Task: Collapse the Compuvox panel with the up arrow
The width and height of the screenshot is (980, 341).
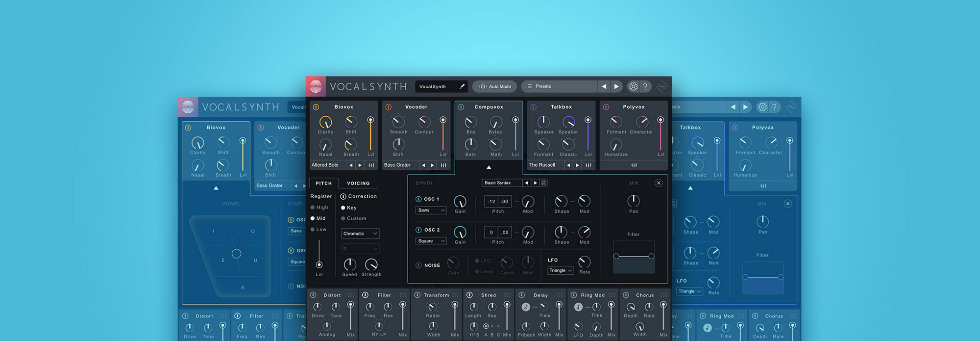Action: (x=489, y=167)
